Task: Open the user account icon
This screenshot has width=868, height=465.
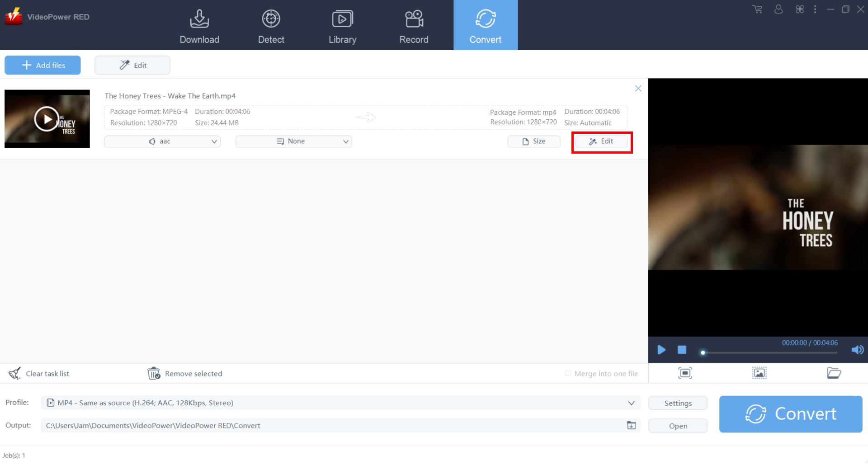Action: pos(778,9)
